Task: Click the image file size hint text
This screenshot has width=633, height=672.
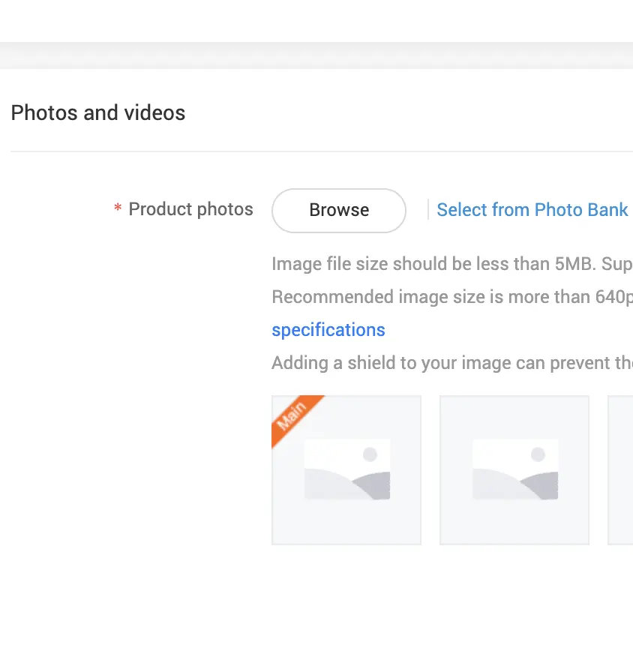Action: pyautogui.click(x=451, y=264)
